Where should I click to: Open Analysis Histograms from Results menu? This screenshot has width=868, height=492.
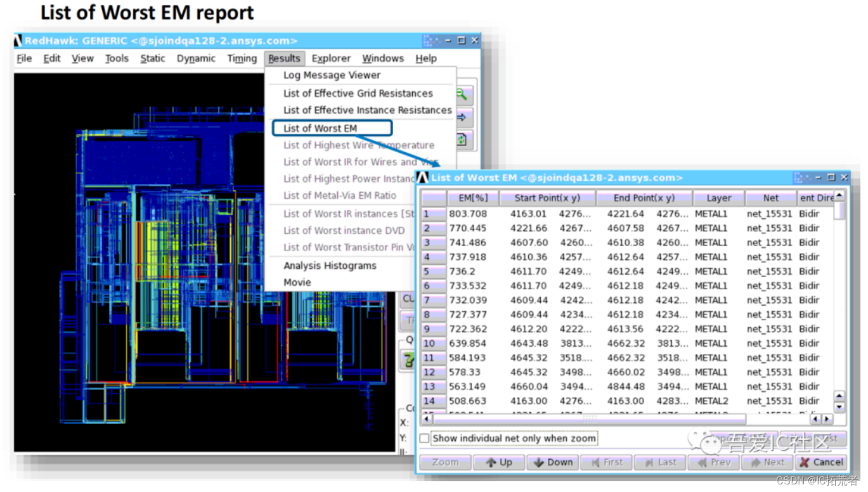pos(330,266)
